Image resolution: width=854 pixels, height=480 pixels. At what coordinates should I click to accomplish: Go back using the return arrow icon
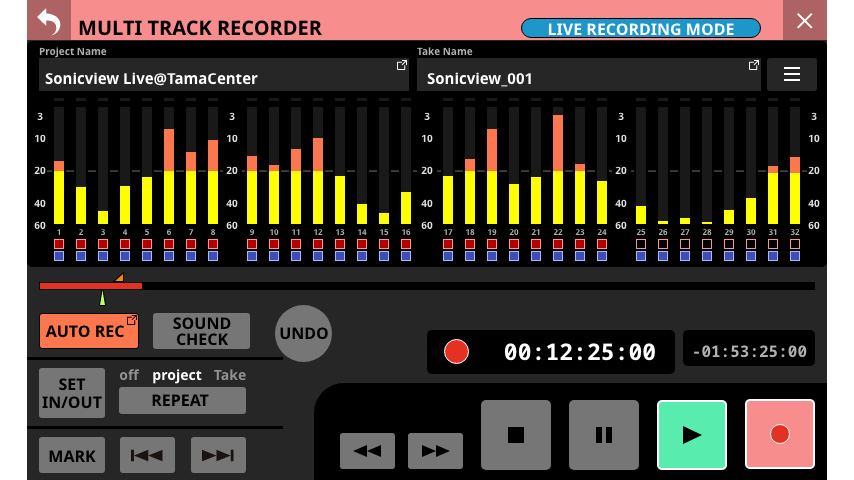pos(47,21)
